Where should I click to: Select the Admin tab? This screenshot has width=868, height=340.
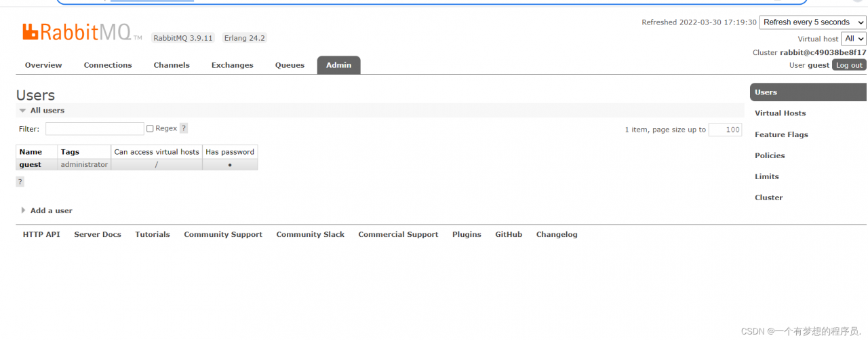(338, 65)
